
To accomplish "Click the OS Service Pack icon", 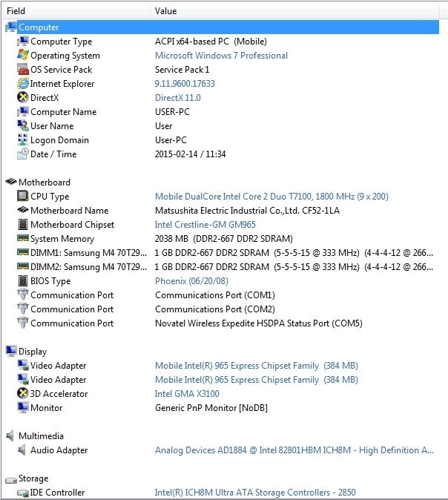I will pos(23,69).
